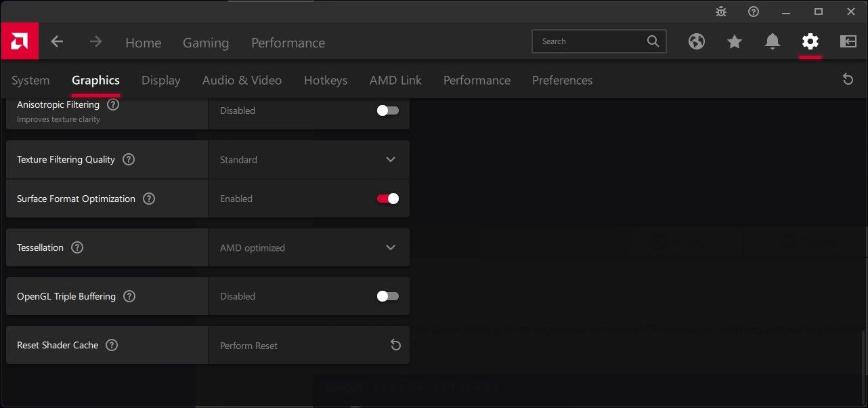This screenshot has height=408, width=868.
Task: Open the Gaming section
Action: (206, 42)
